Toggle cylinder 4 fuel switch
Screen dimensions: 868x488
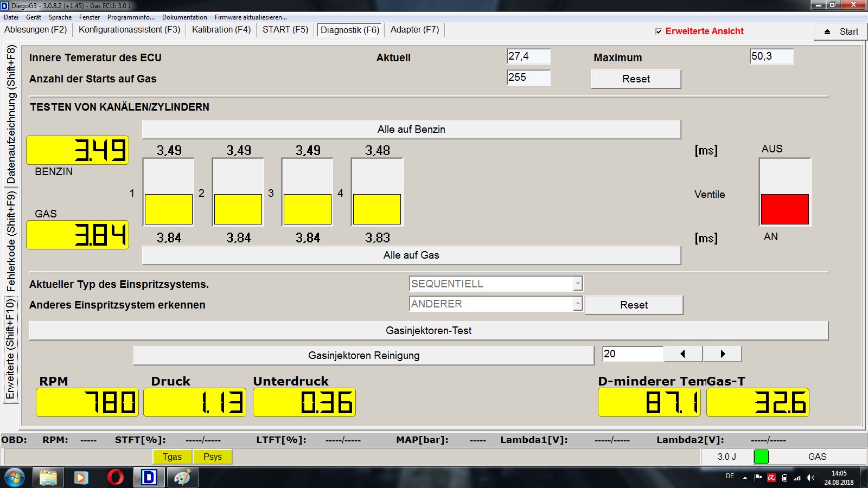click(377, 192)
